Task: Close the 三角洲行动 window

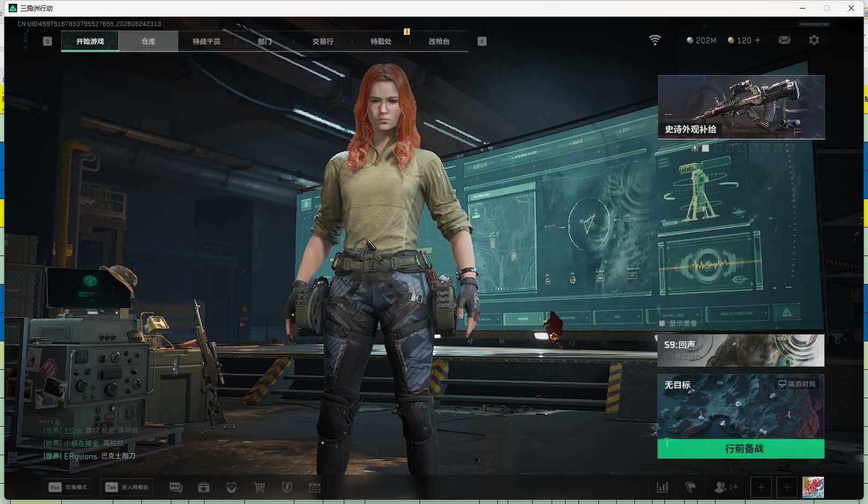Action: (851, 8)
